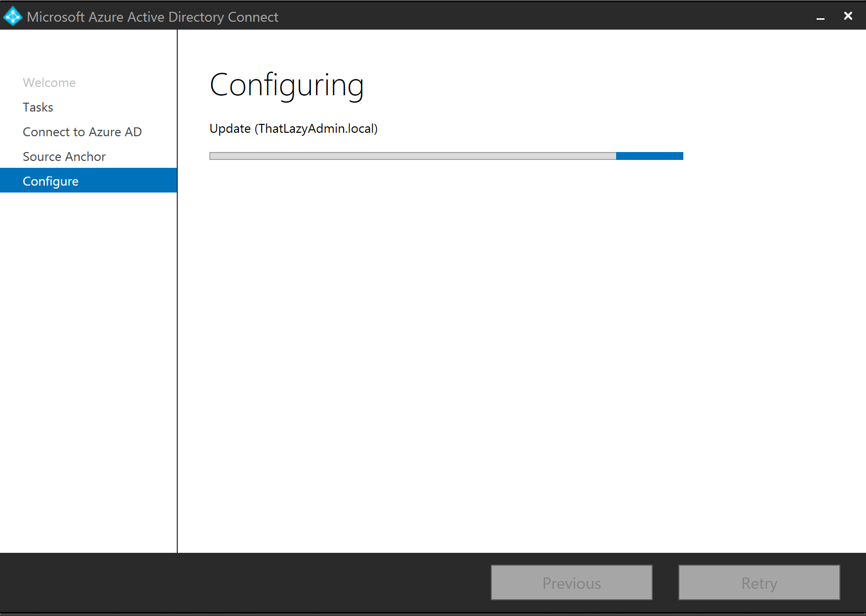Switch to the Source Anchor step
The height and width of the screenshot is (616, 866).
[64, 156]
